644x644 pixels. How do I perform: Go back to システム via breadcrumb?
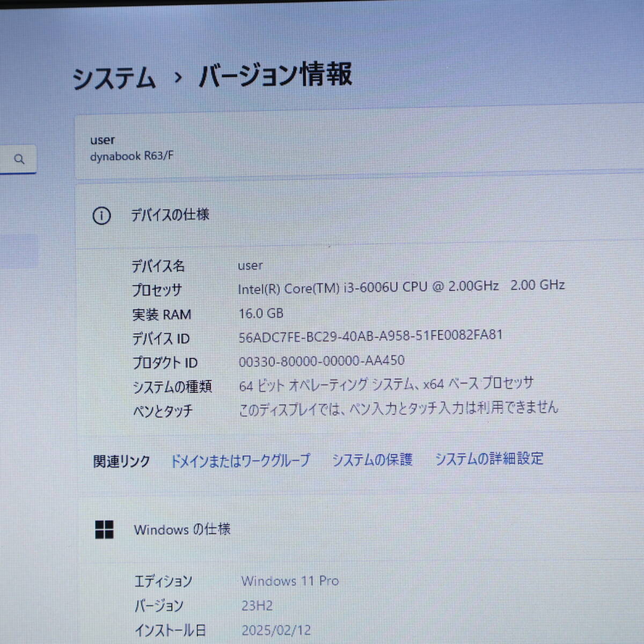114,78
